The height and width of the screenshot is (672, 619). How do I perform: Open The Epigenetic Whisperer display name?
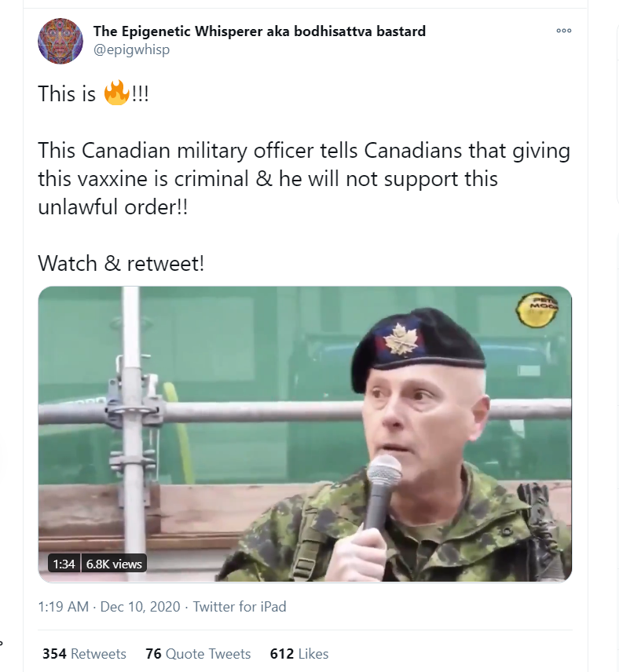pyautogui.click(x=259, y=31)
